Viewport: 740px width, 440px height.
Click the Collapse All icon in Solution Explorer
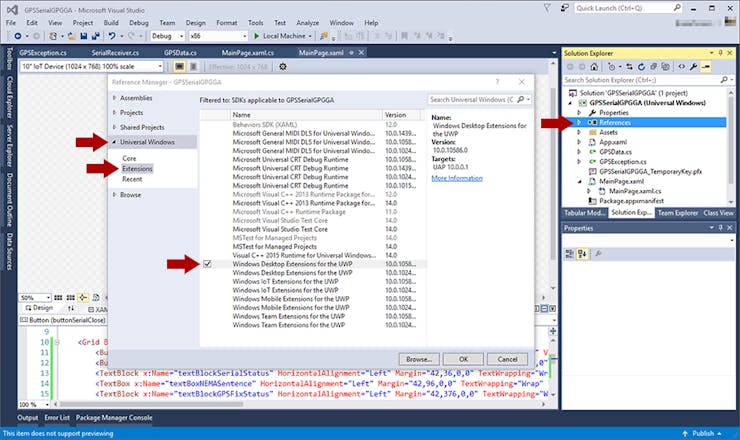pos(653,67)
